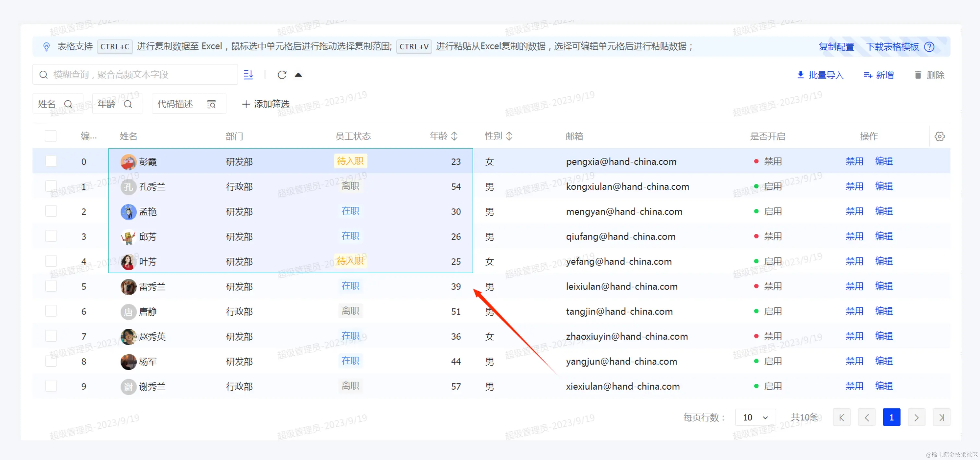Viewport: 980px width, 460px height.
Task: Sort by 年龄 column arrows
Action: point(454,136)
